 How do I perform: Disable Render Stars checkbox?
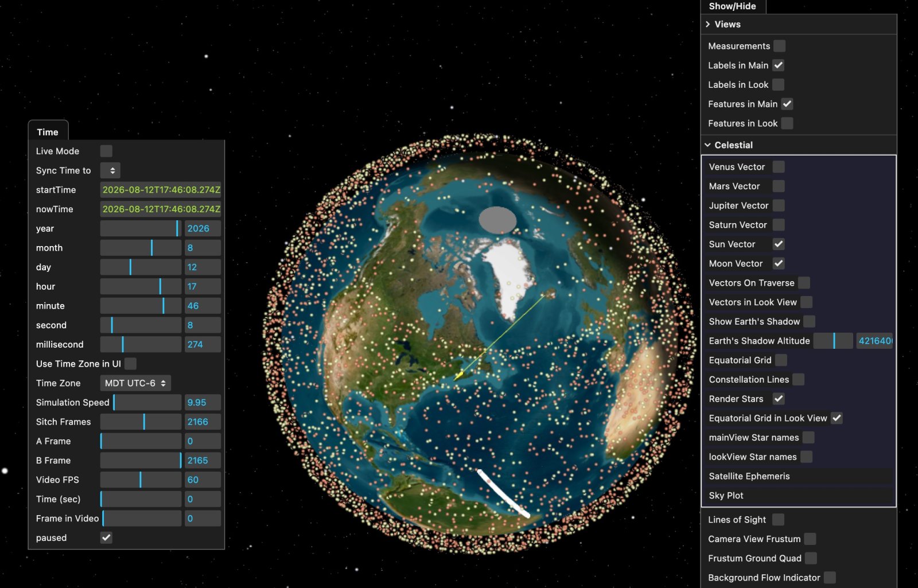pos(779,399)
